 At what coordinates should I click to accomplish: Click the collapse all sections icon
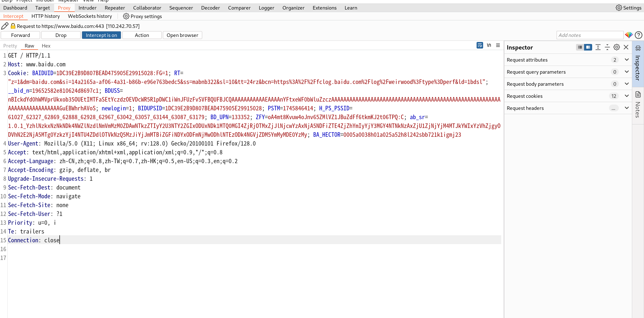607,47
